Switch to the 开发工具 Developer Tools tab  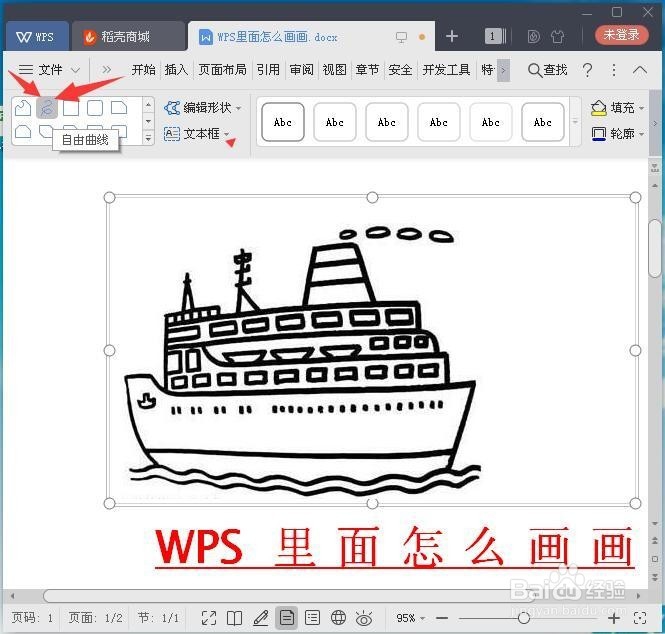point(446,70)
